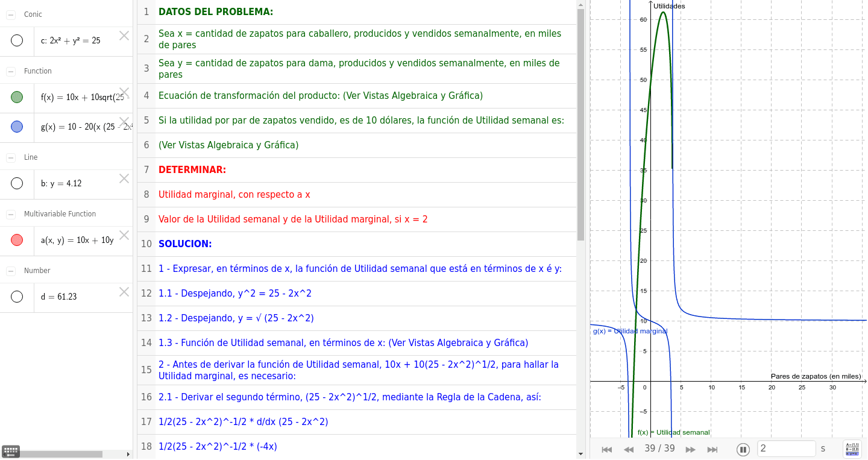Toggle visibility of conic c

coord(17,41)
